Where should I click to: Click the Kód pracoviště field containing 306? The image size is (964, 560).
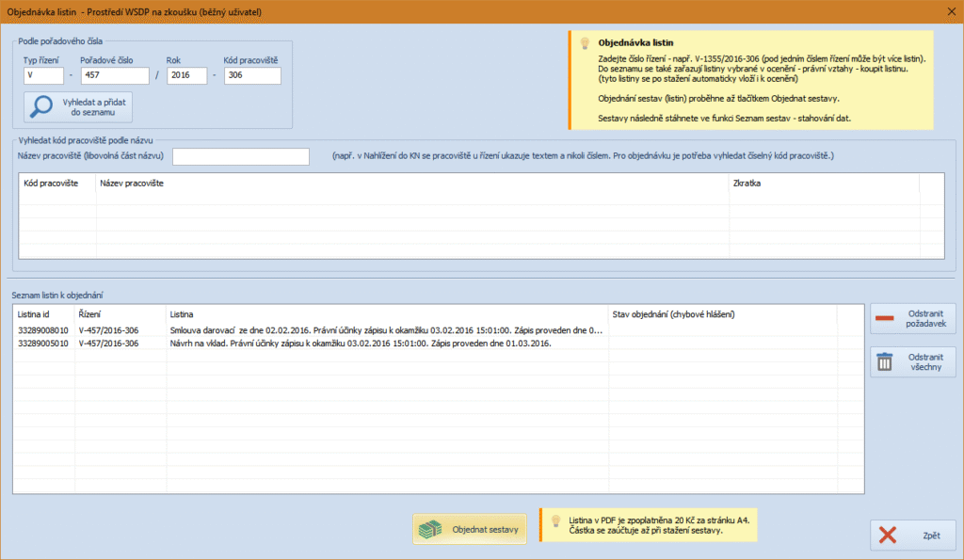(252, 75)
